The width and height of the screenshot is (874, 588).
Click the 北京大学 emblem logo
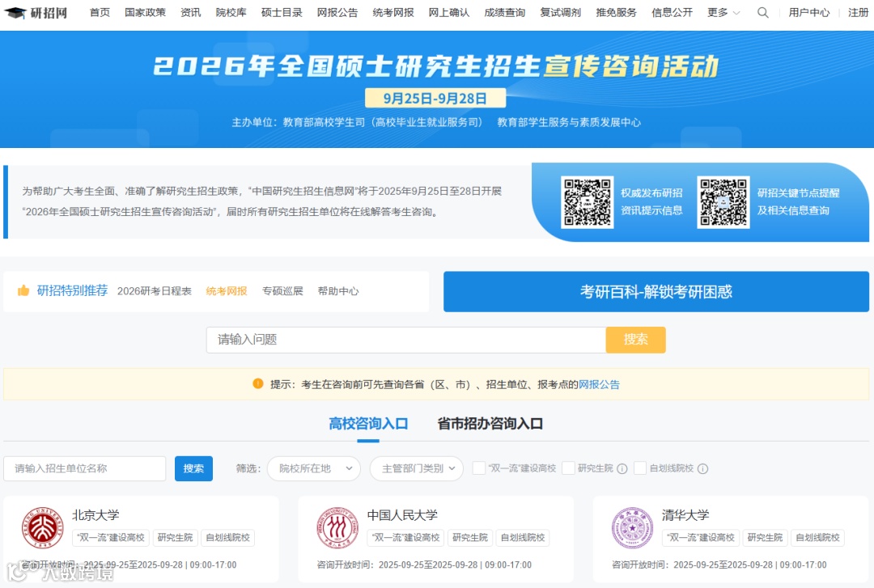click(42, 528)
